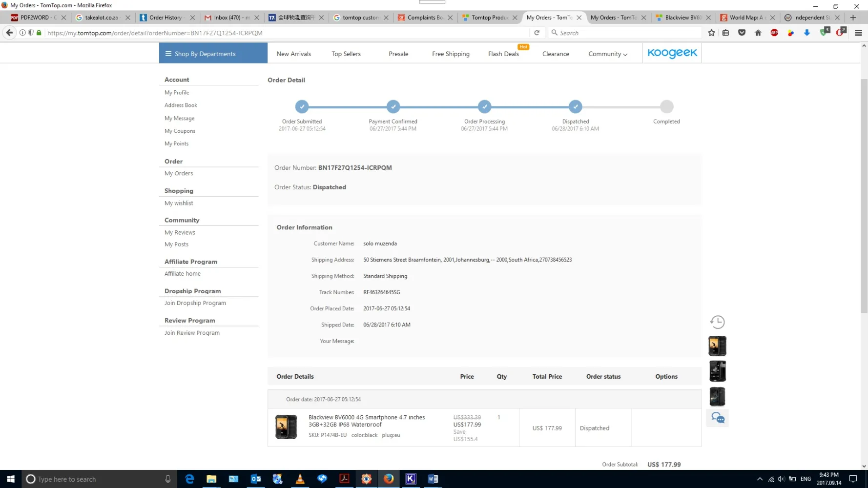Open a new browser tab
The height and width of the screenshot is (488, 868).
[x=853, y=18]
